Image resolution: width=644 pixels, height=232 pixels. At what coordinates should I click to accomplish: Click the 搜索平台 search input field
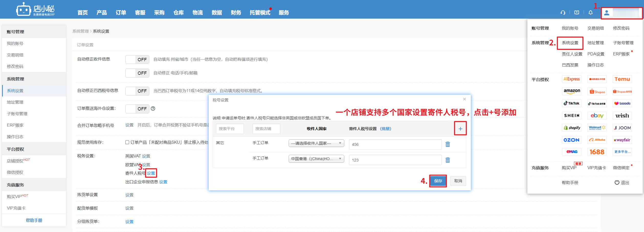(230, 129)
